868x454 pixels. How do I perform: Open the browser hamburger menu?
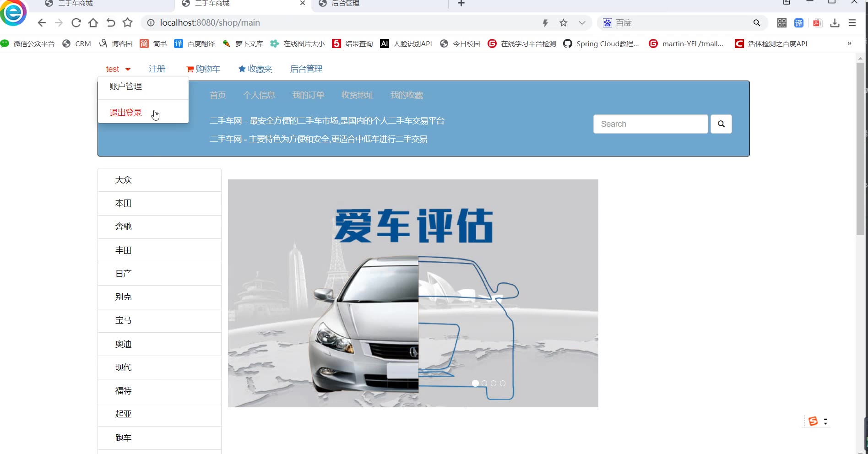852,23
